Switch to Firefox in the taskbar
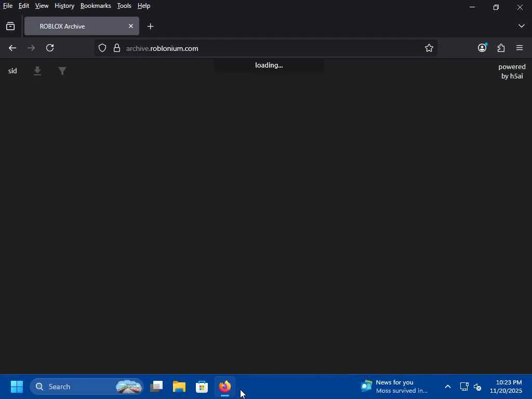 tap(224, 387)
